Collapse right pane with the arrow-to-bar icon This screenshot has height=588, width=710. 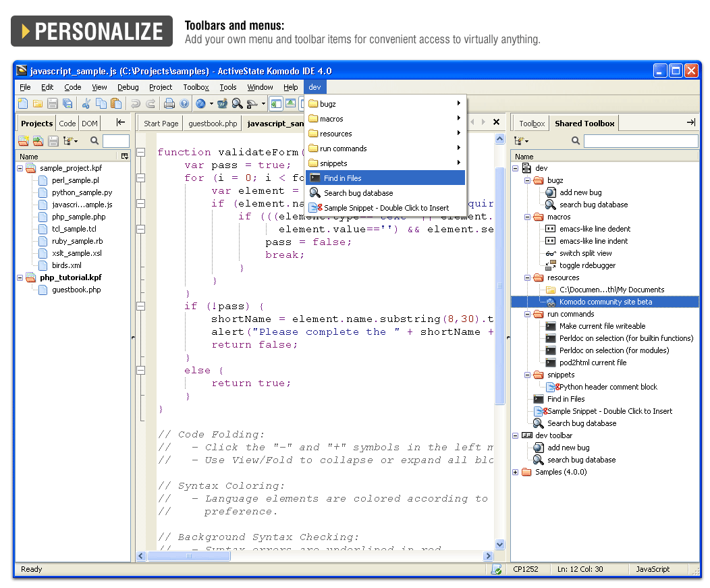click(691, 122)
